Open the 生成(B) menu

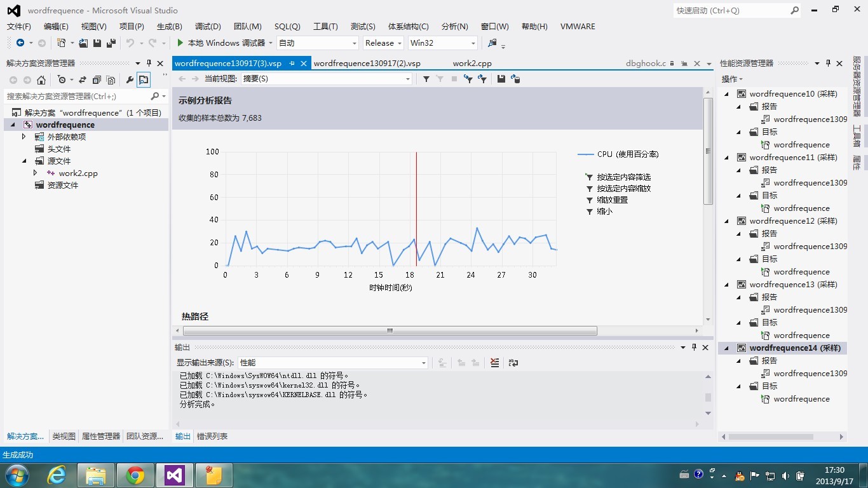point(170,26)
